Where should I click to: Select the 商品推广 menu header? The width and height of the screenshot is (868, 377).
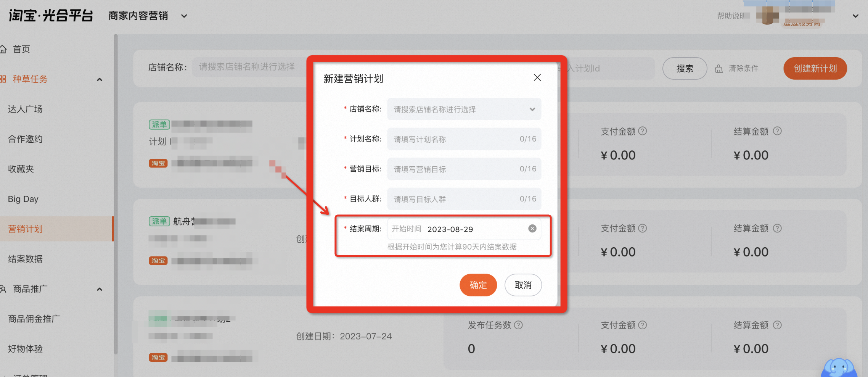pos(30,289)
